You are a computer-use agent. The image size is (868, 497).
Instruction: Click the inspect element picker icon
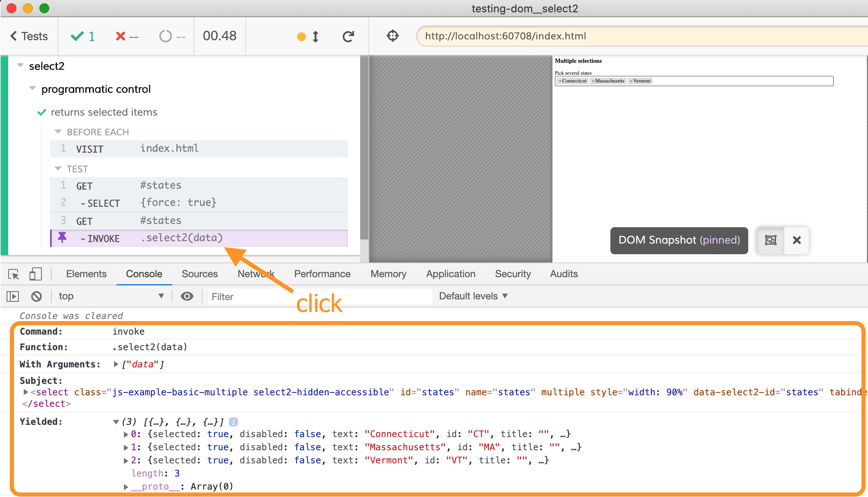(x=14, y=274)
